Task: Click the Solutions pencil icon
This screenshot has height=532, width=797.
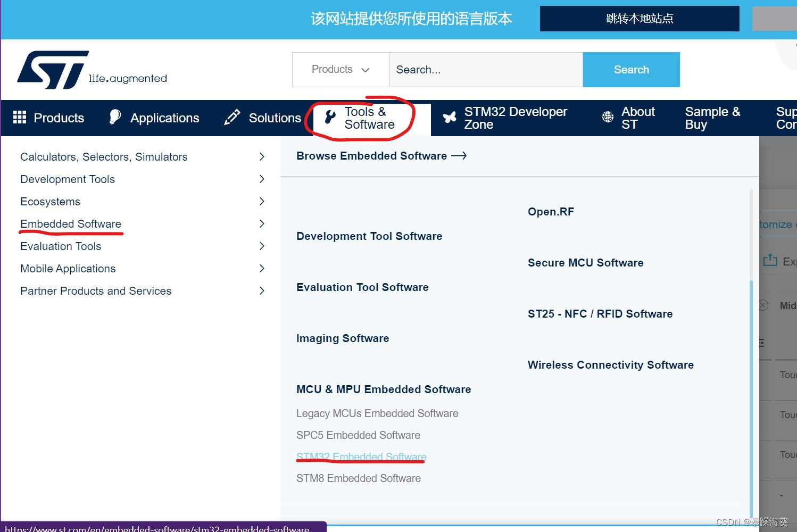Action: tap(232, 118)
